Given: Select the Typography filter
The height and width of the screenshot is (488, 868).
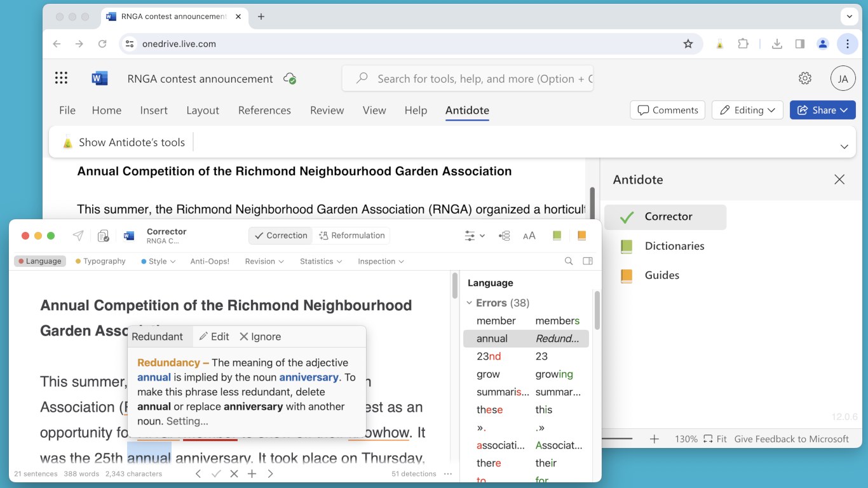Looking at the screenshot, I should [x=100, y=261].
